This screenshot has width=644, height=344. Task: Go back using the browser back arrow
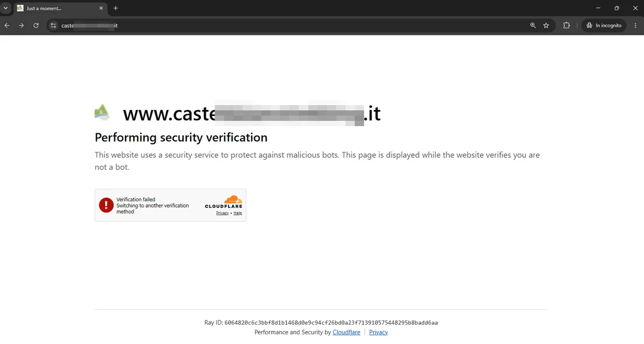[7, 25]
